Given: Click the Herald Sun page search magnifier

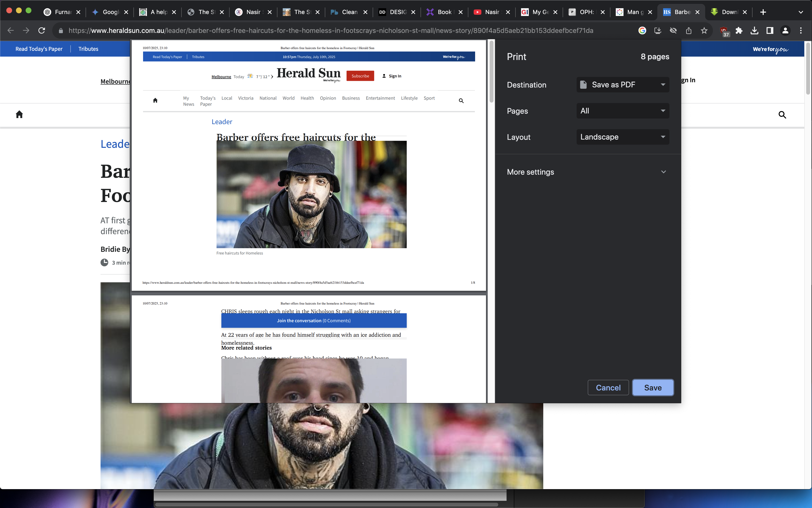Looking at the screenshot, I should [x=782, y=115].
